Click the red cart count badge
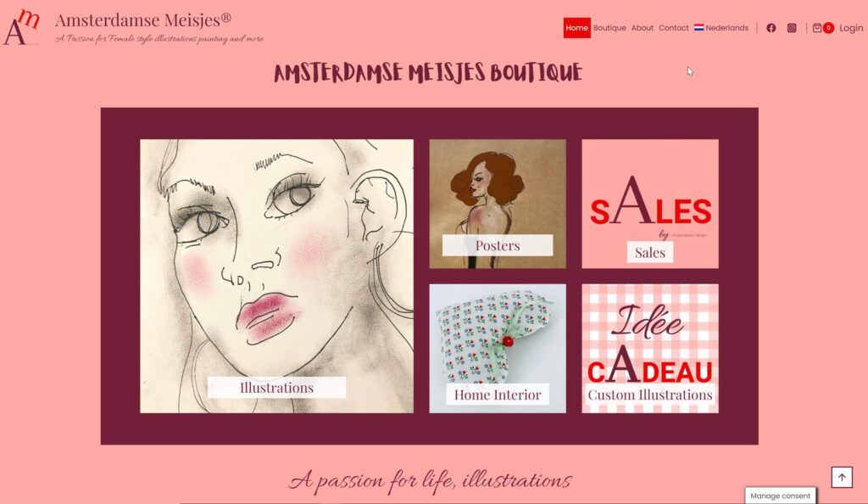The width and height of the screenshot is (868, 504). (x=828, y=28)
